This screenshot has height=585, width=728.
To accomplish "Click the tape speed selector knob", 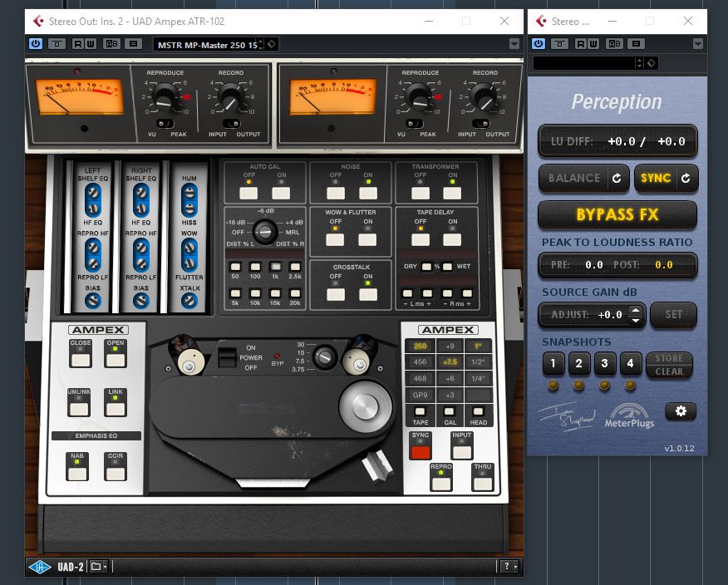I will click(325, 357).
